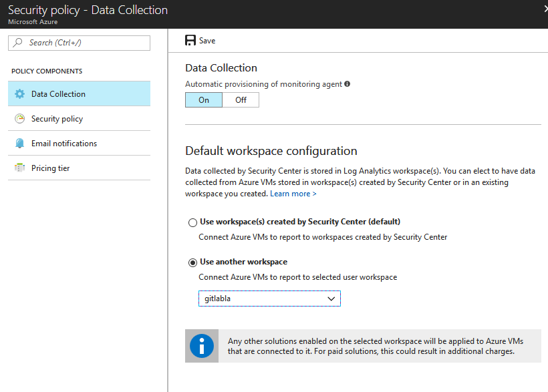Click the Save button label
The width and height of the screenshot is (548, 392).
pyautogui.click(x=207, y=41)
